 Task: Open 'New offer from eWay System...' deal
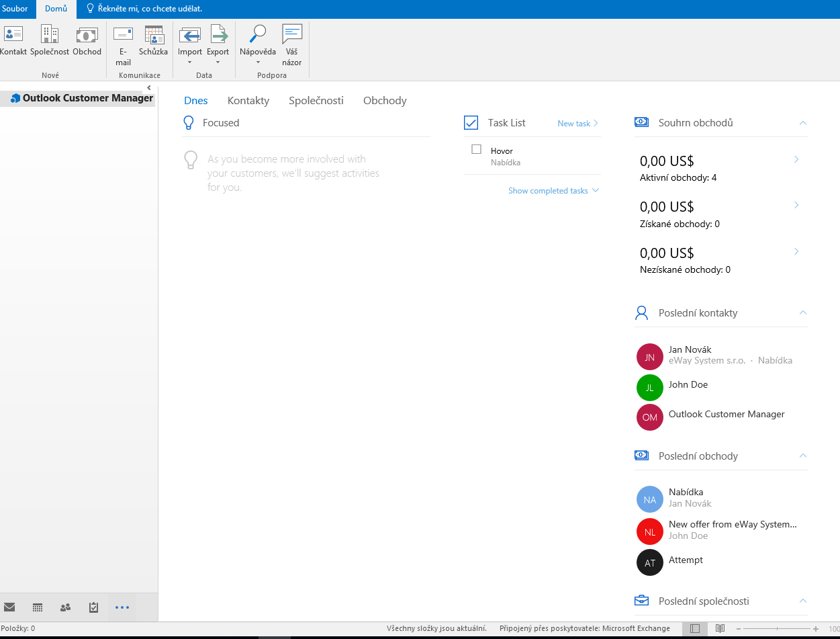pyautogui.click(x=733, y=524)
